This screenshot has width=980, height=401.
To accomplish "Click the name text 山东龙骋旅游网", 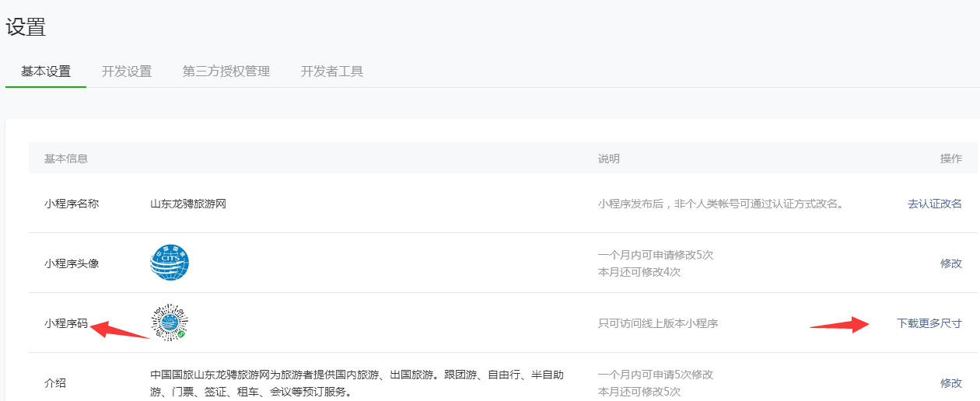I will (x=188, y=204).
